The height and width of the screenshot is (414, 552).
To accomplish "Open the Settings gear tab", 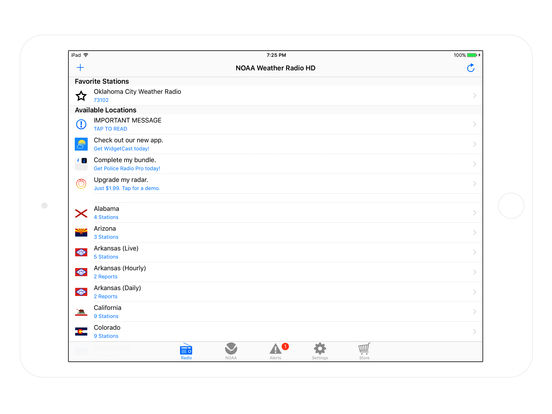I will (x=320, y=351).
